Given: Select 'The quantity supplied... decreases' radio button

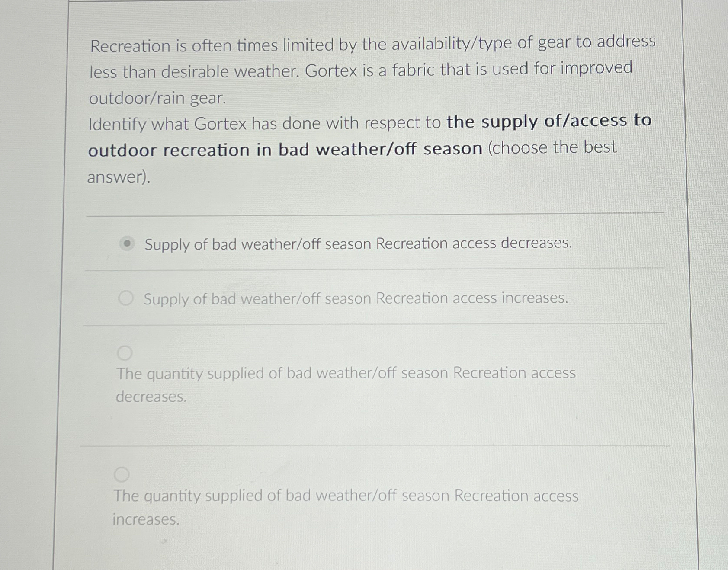Looking at the screenshot, I should pyautogui.click(x=125, y=354).
